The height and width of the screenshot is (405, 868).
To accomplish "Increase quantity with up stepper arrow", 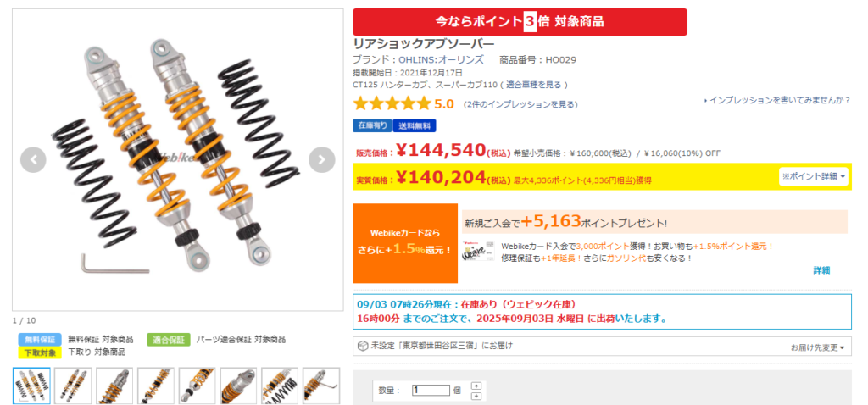I will 477,385.
